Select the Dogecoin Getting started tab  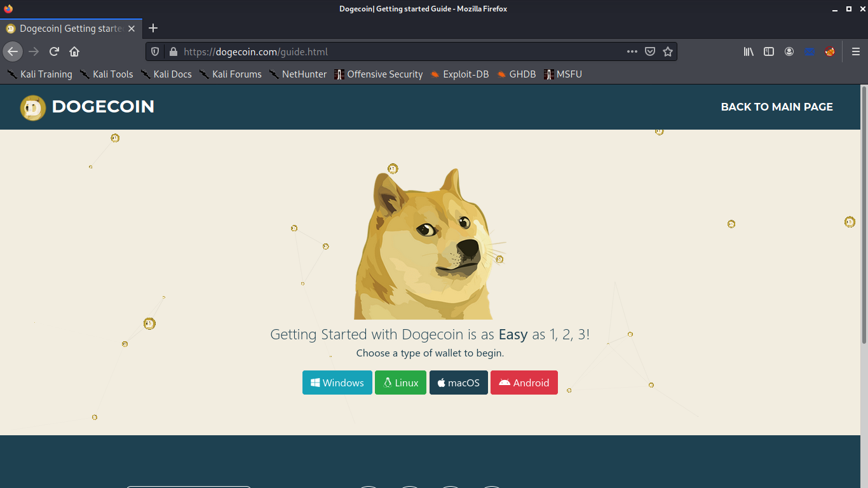[x=71, y=29]
